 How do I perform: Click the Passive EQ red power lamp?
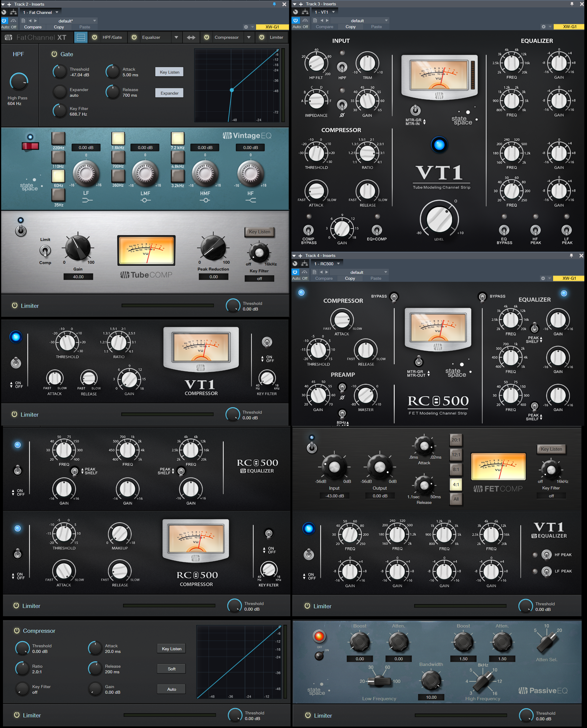(319, 636)
